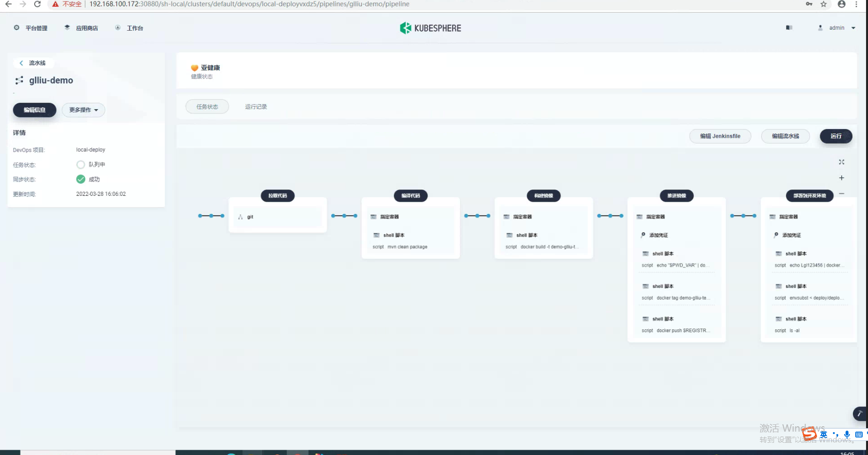
Task: Zoom out of the pipeline with the minus icon
Action: click(x=841, y=194)
